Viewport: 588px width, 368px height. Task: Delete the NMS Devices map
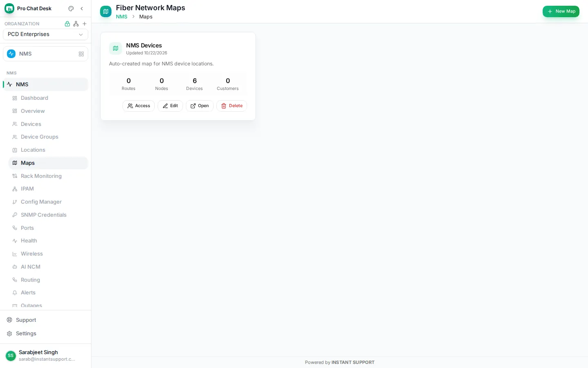click(232, 106)
